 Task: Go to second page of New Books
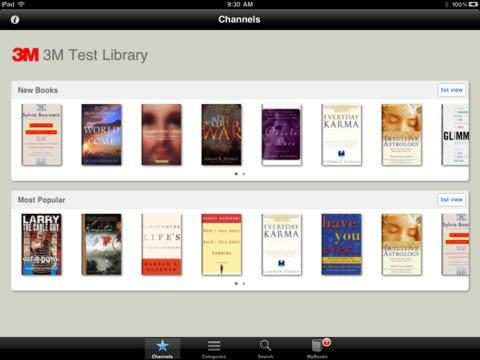244,174
